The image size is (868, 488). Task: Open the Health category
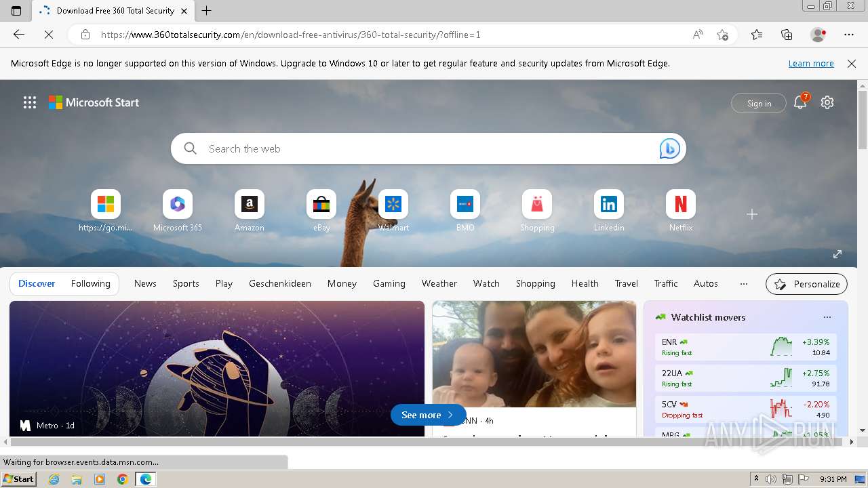point(585,283)
